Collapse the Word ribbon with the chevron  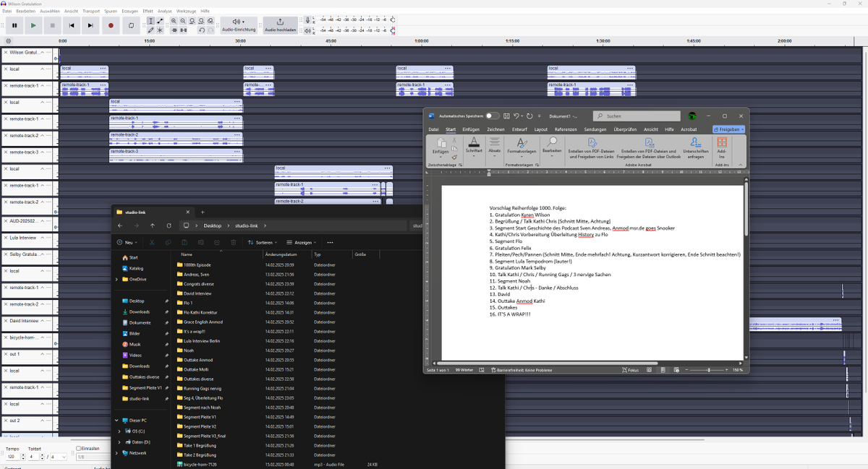[x=741, y=165]
